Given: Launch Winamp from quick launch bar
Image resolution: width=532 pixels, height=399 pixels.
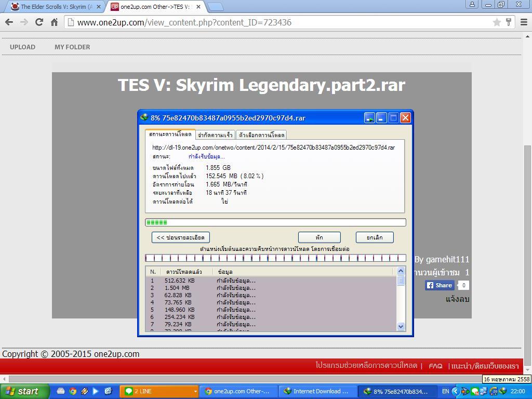Looking at the screenshot, I should coord(85,391).
